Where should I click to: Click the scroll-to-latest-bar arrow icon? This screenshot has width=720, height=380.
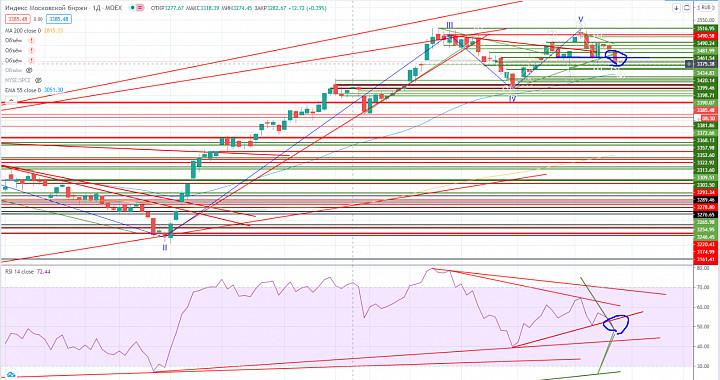click(x=676, y=8)
